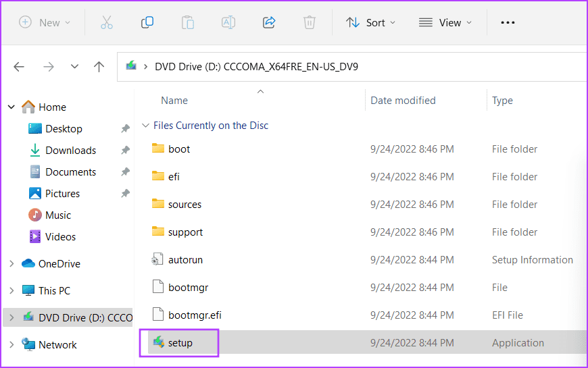Screen dimensions: 588x368
Task: Click the 'support' folder name
Action: tap(185, 233)
